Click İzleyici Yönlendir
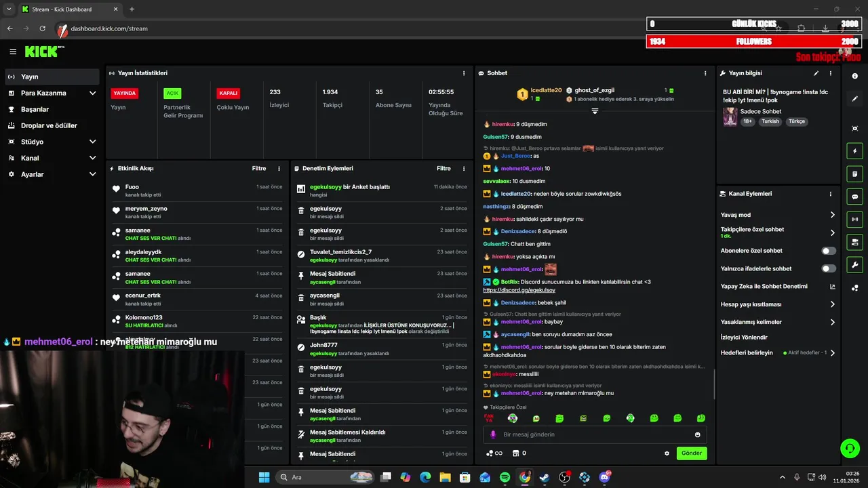 click(744, 337)
